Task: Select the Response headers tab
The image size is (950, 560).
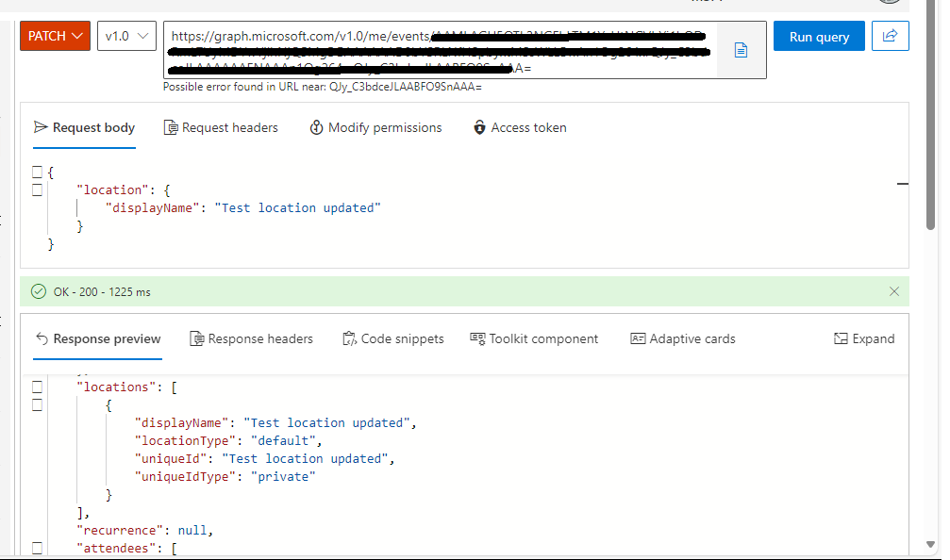Action: [251, 338]
